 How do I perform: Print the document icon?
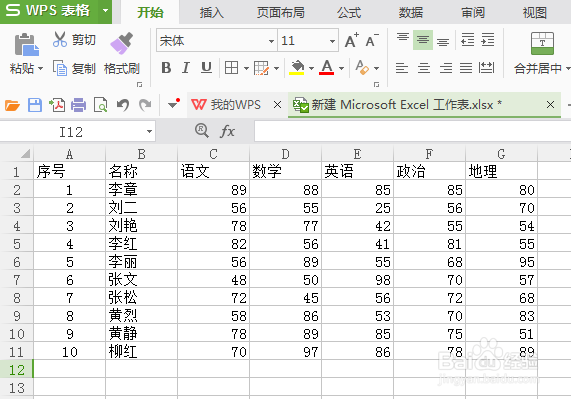79,105
